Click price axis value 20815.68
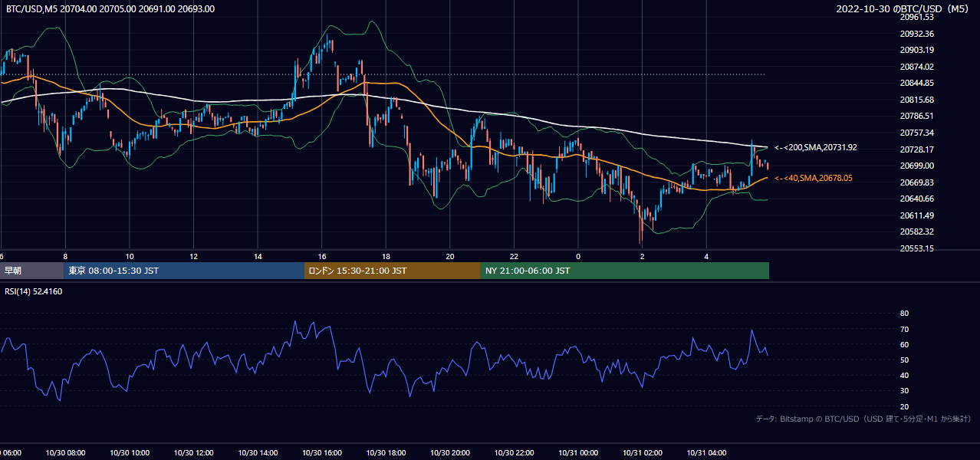Image resolution: width=980 pixels, height=460 pixels. tap(916, 100)
